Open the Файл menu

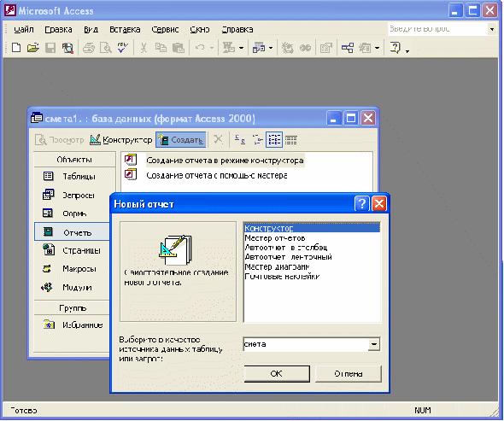(23, 30)
